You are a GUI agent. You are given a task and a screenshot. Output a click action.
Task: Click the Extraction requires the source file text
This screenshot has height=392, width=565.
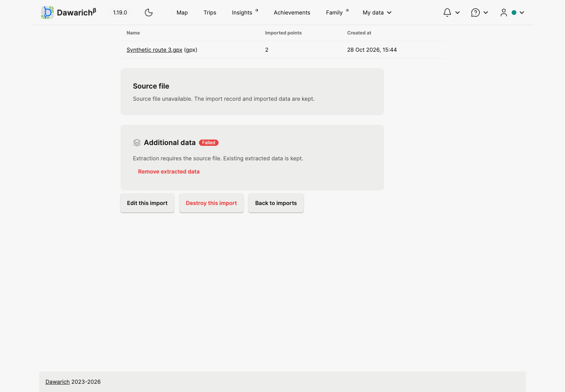coord(218,158)
